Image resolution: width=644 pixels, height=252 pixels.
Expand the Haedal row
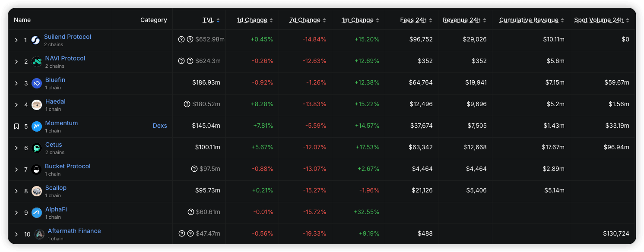pos(16,105)
